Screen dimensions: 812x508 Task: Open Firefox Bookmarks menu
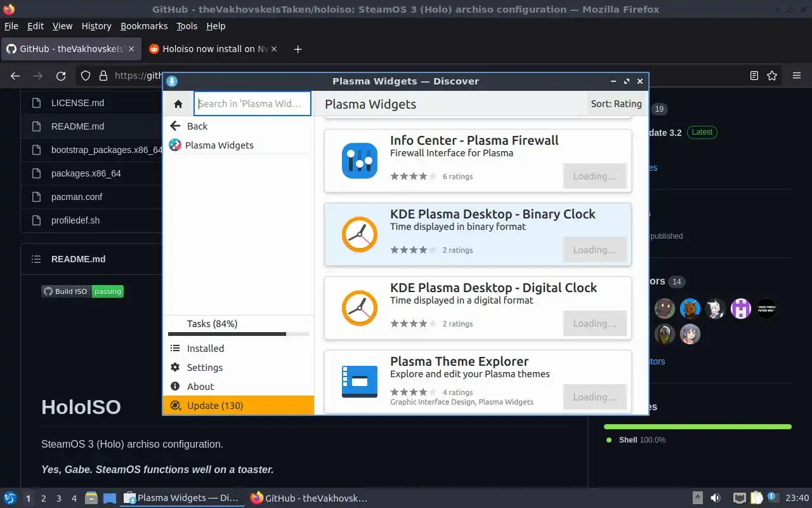[144, 26]
